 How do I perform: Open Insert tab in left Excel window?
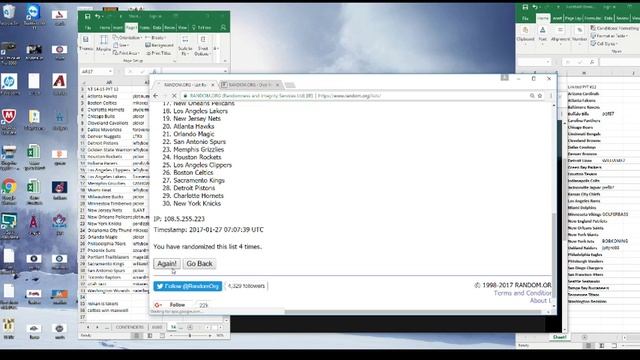point(118,27)
